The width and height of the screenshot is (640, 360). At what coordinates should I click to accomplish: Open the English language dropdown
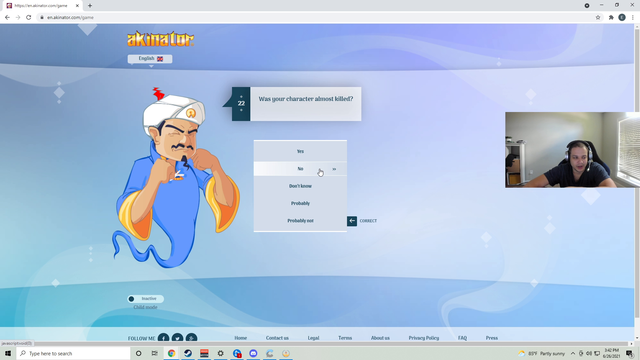(x=150, y=59)
